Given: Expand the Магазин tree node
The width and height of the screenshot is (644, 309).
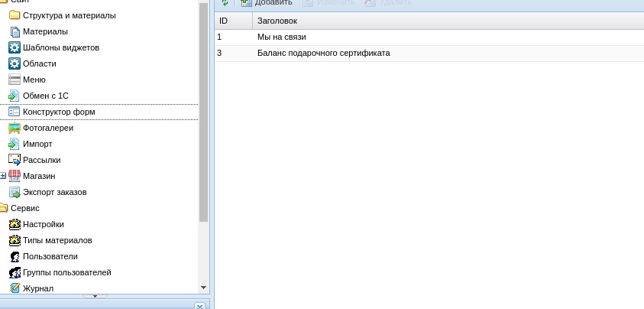Looking at the screenshot, I should tap(3, 176).
